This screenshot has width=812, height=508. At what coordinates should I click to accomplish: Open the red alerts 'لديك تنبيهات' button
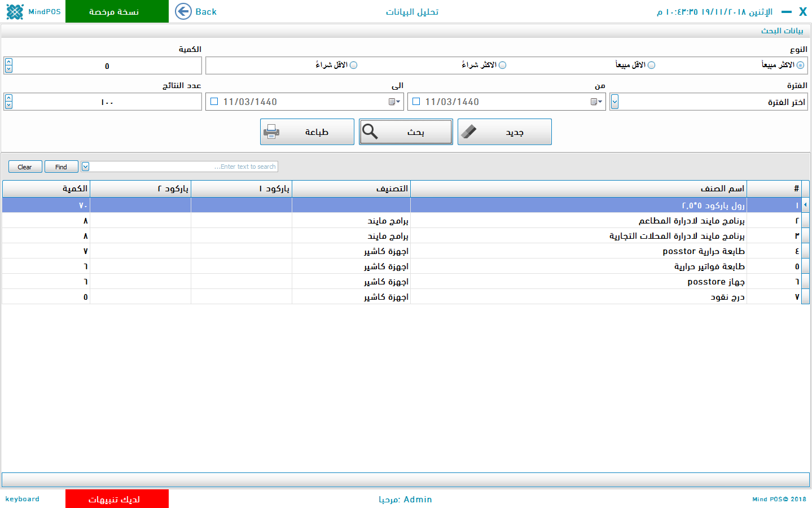[x=117, y=499]
